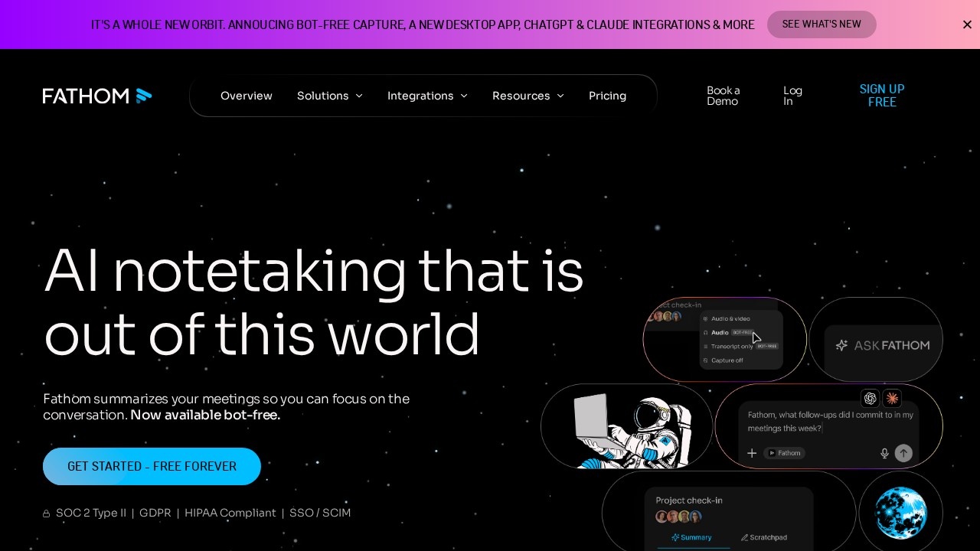Click the Book a Demo link
The width and height of the screenshot is (980, 551).
(724, 96)
